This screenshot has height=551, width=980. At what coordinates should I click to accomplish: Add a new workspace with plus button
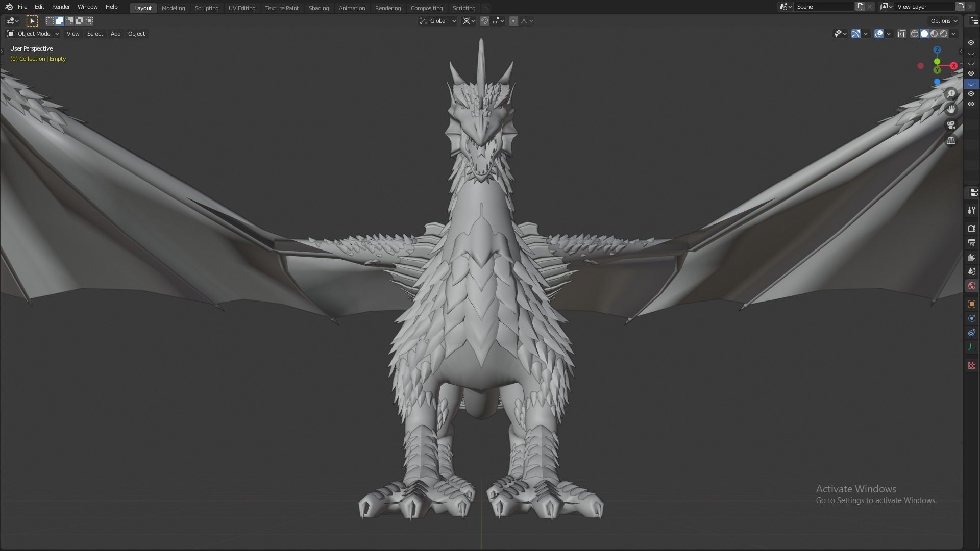point(486,8)
